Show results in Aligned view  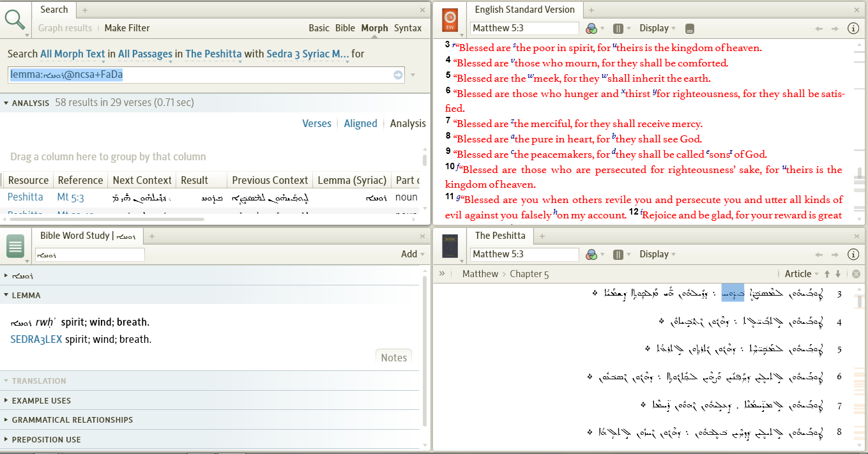[x=360, y=124]
